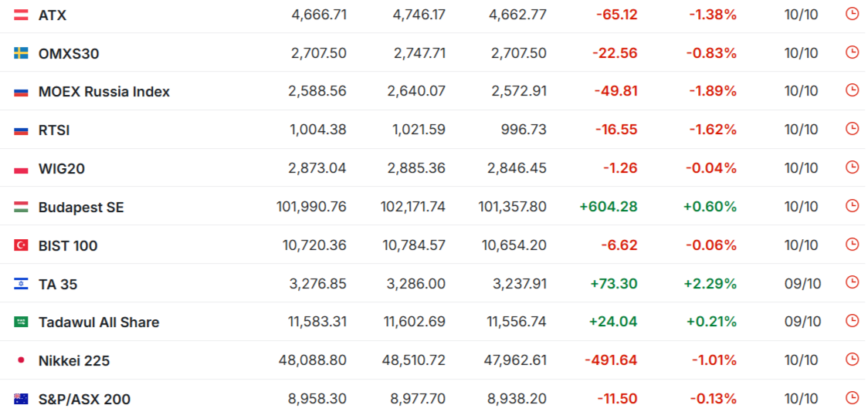
Task: Select the Tadawul All Share link
Action: (x=99, y=322)
